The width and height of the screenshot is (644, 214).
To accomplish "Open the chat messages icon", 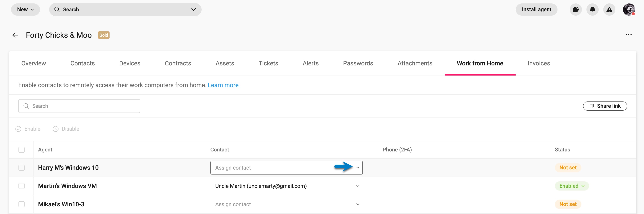I will [576, 10].
